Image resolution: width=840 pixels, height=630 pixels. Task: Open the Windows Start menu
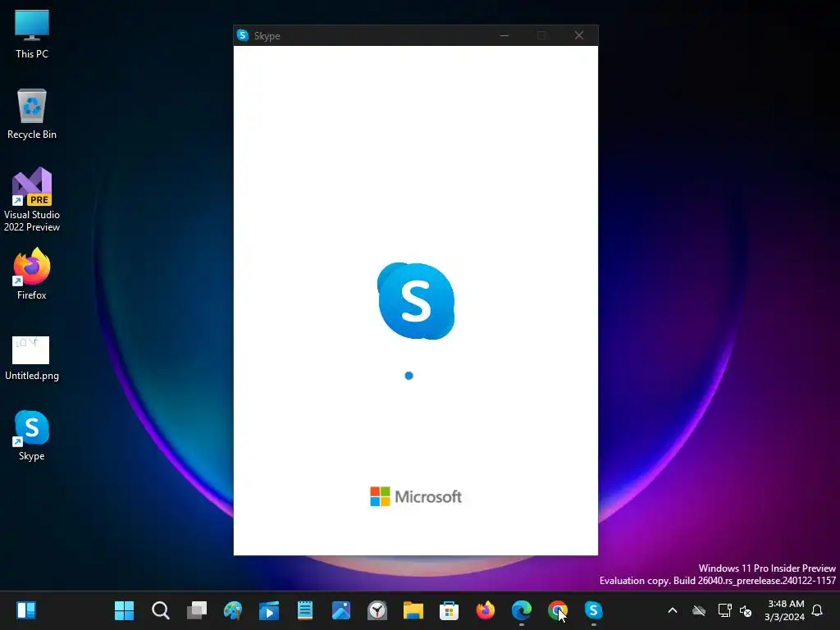pos(125,610)
